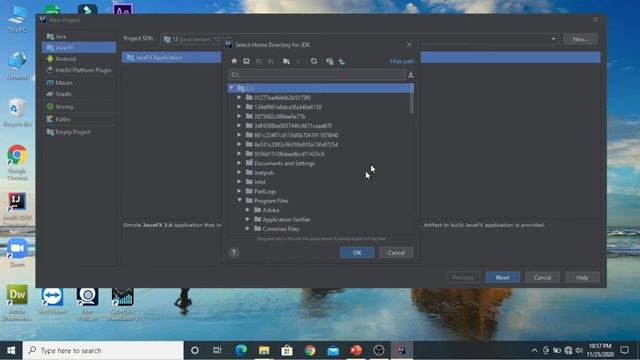Viewport: 640px width, 360px height.
Task: Collapse the Program Files folder arrow
Action: (240, 200)
